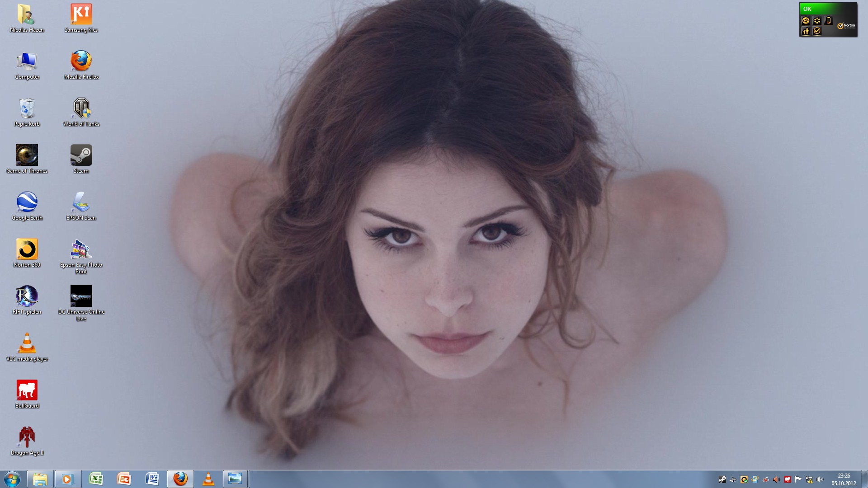This screenshot has width=868, height=488.
Task: Select the Samsung Kies desktop icon
Action: click(81, 14)
